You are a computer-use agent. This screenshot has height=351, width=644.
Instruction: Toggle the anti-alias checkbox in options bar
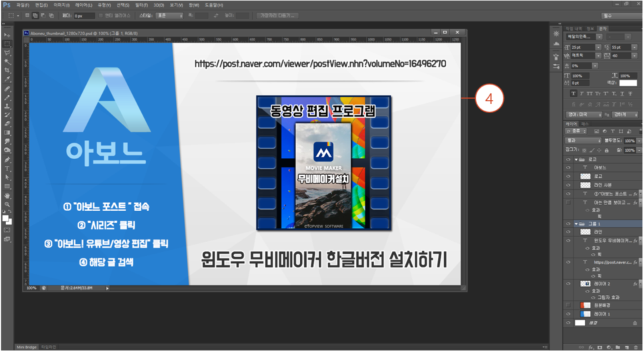(101, 15)
